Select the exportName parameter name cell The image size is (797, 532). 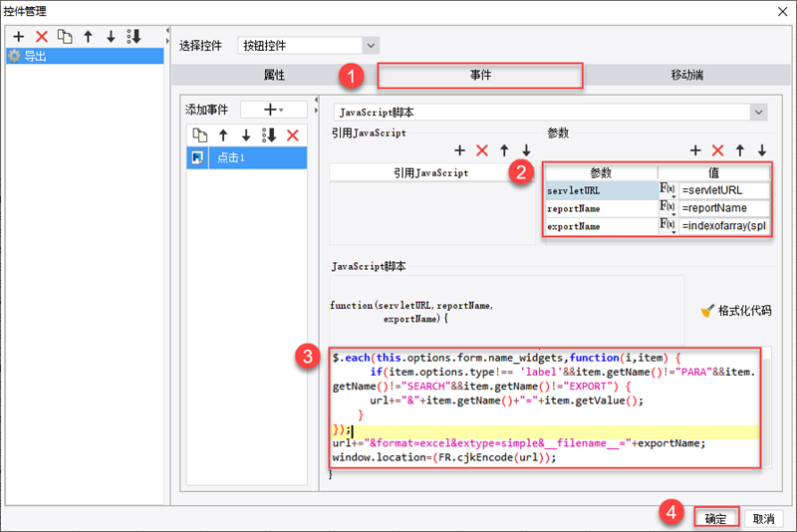[x=602, y=226]
